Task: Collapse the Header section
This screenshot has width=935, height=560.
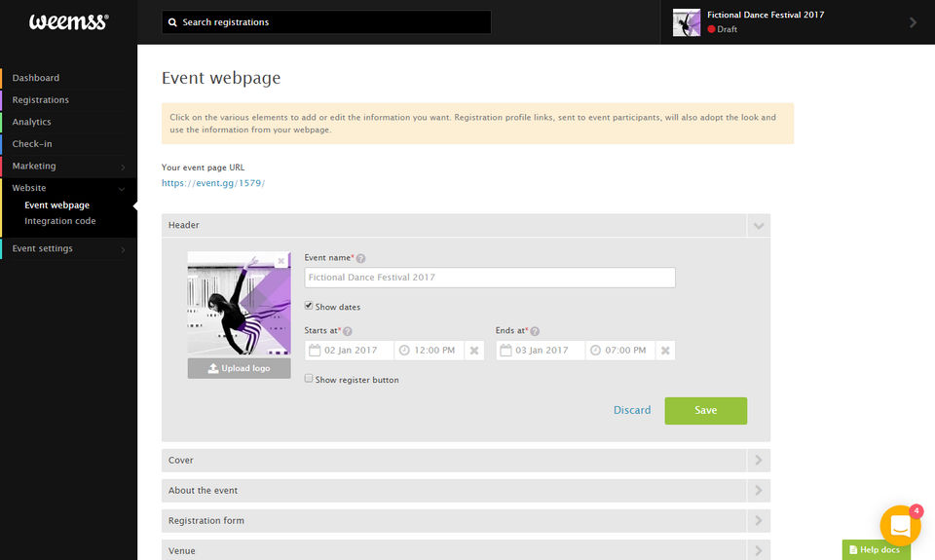Action: pyautogui.click(x=759, y=225)
